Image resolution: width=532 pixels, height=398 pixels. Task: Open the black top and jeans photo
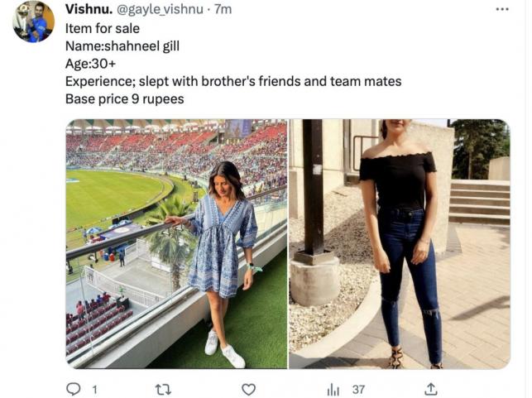[x=399, y=243]
